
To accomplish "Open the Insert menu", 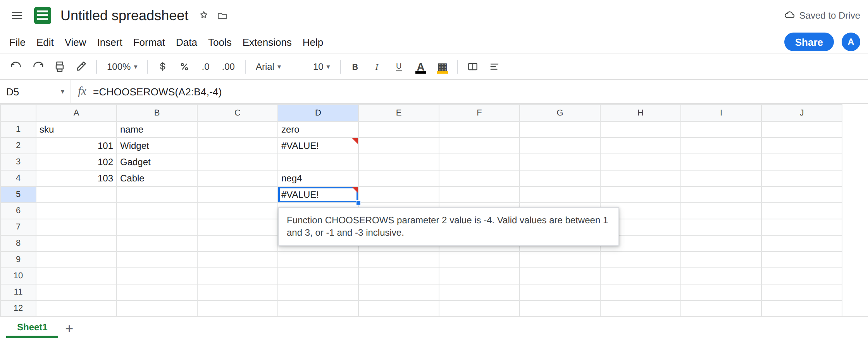I will click(x=110, y=42).
